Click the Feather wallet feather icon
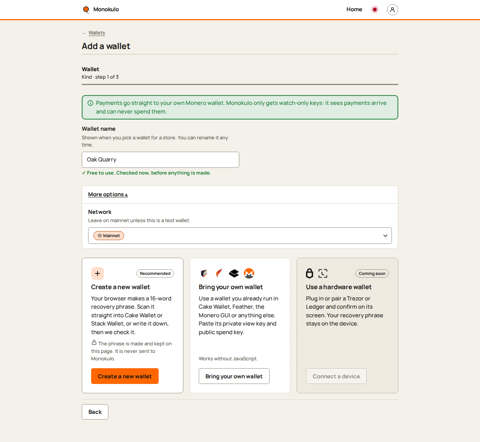Image resolution: width=480 pixels, height=442 pixels. click(x=219, y=273)
